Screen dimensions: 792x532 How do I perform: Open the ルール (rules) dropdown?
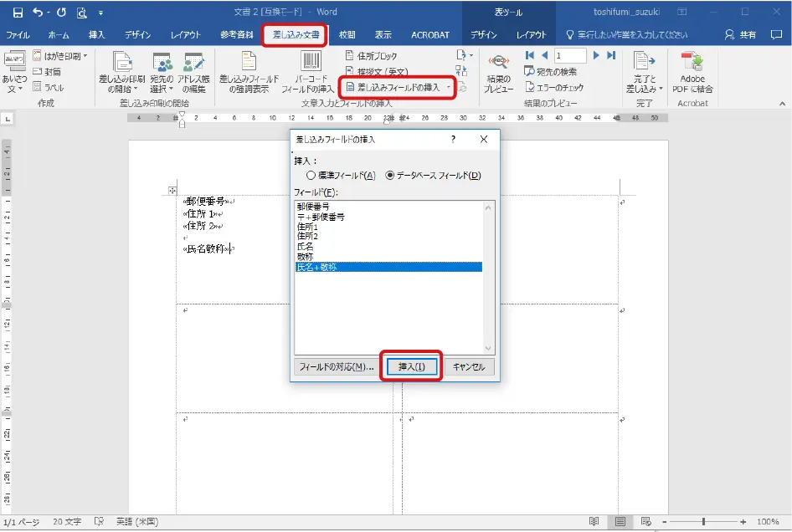[464, 55]
